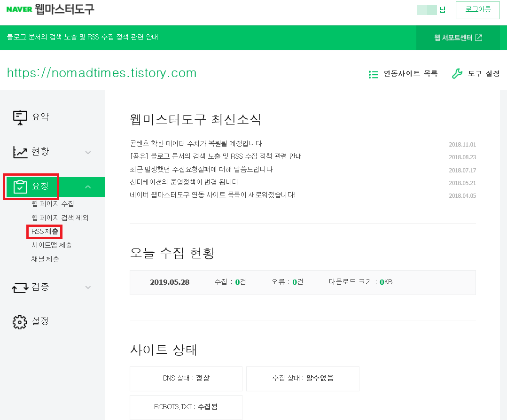The width and height of the screenshot is (507, 420).
Task: Open the green banner notice about 블로그 문서 RSS 수집 정책
Action: click(82, 37)
